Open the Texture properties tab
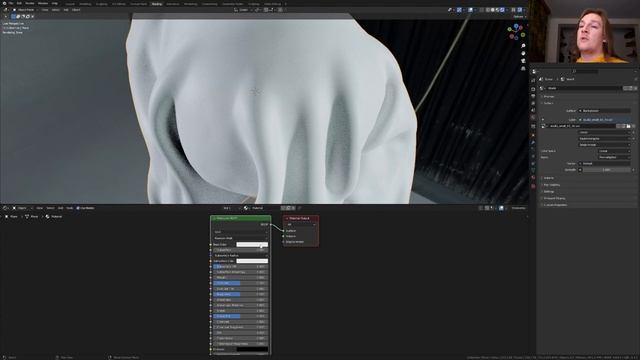The height and width of the screenshot is (360, 640). tap(533, 186)
